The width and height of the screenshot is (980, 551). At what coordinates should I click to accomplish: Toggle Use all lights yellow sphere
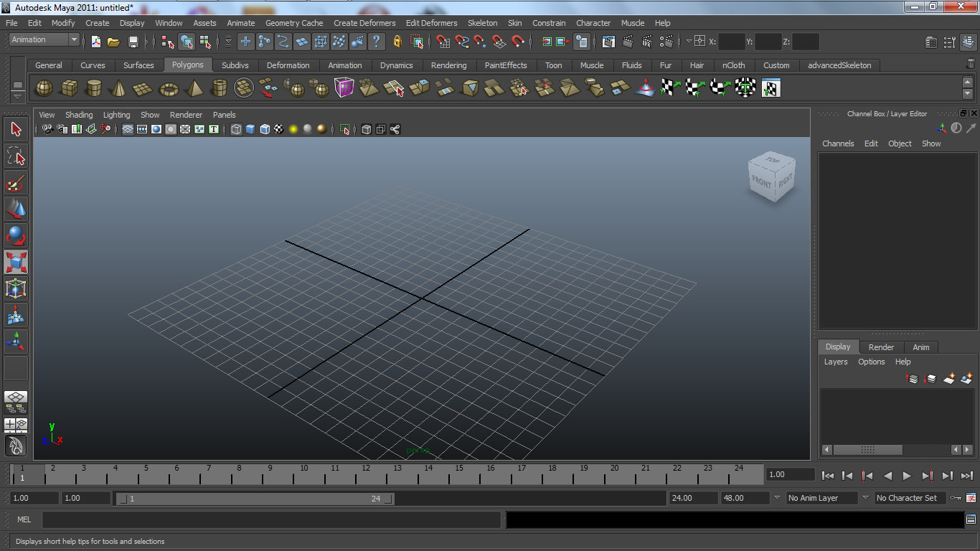[293, 129]
